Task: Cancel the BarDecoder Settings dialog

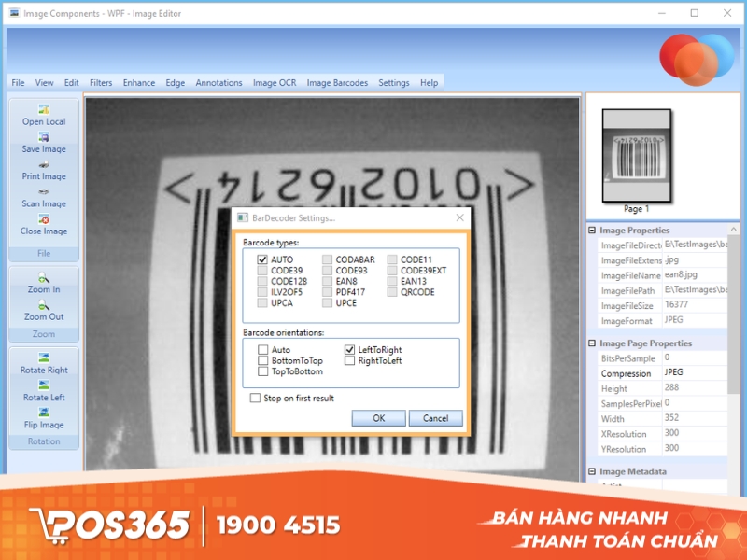Action: (x=435, y=418)
